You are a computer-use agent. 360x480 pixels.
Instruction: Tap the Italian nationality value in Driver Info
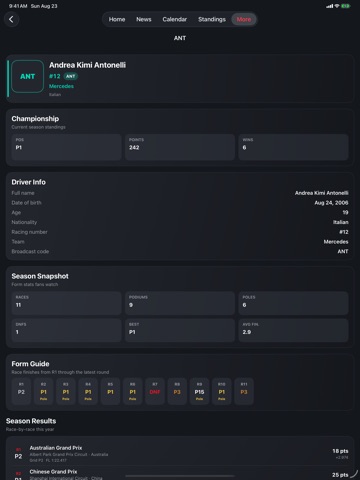pyautogui.click(x=341, y=222)
